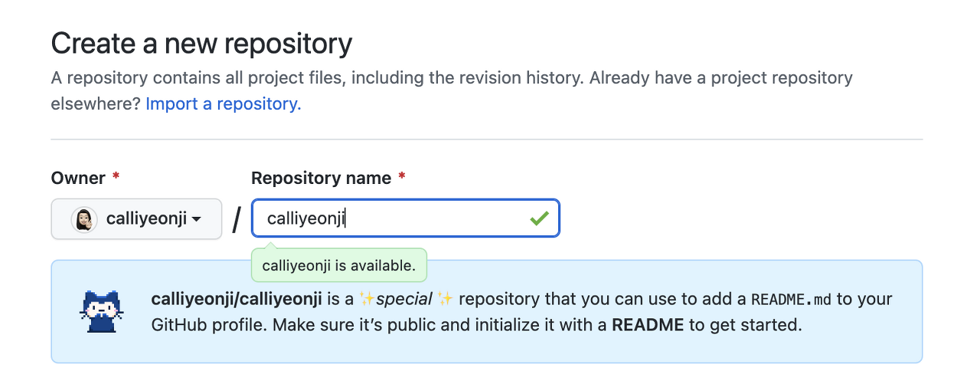Click the green checkmark icon in name field
Viewport: 980px width, 384px height.
coord(539,218)
